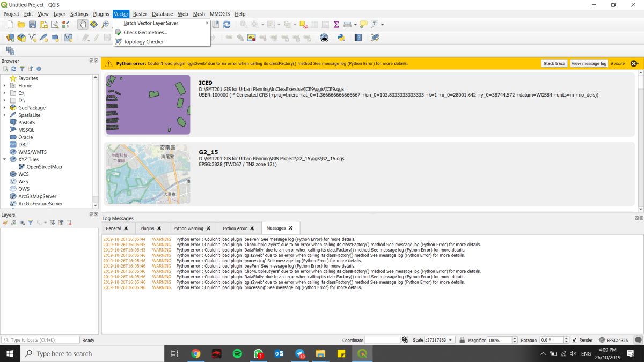Increase Magnifier value with up arrow
This screenshot has height=362, width=644.
coord(515,338)
